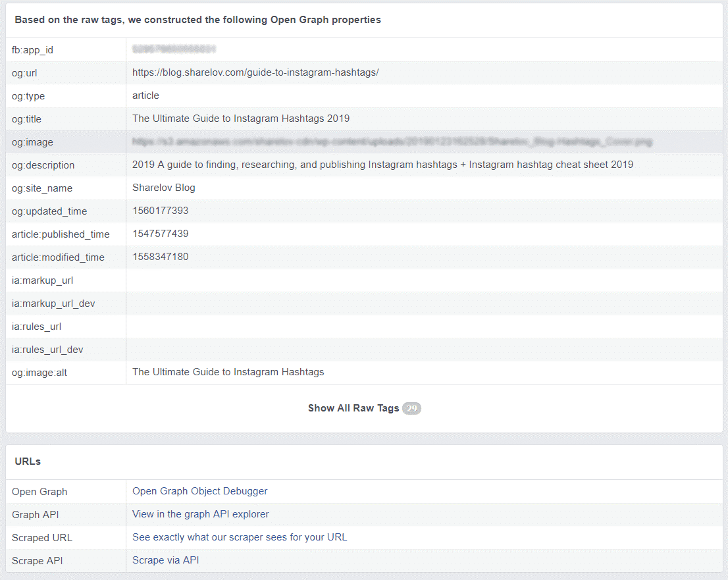Select the og:url value blog.sharelov.com
This screenshot has width=728, height=580.
pyautogui.click(x=255, y=72)
